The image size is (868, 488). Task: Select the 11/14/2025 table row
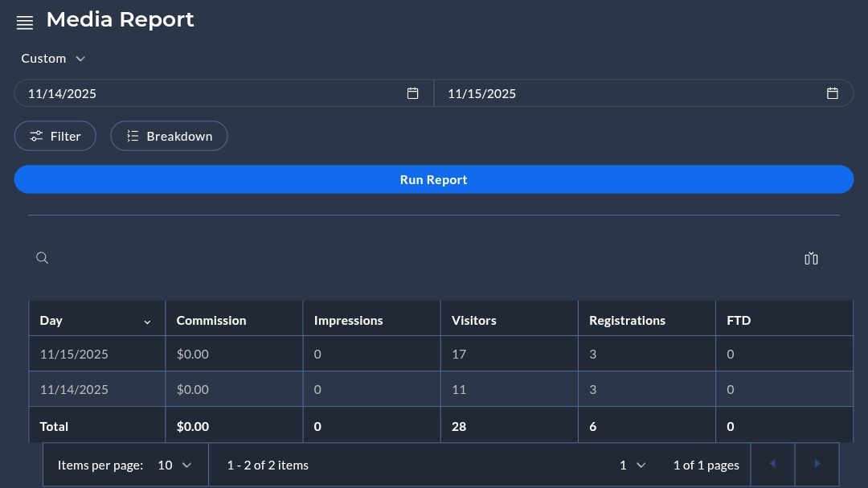(x=321, y=389)
